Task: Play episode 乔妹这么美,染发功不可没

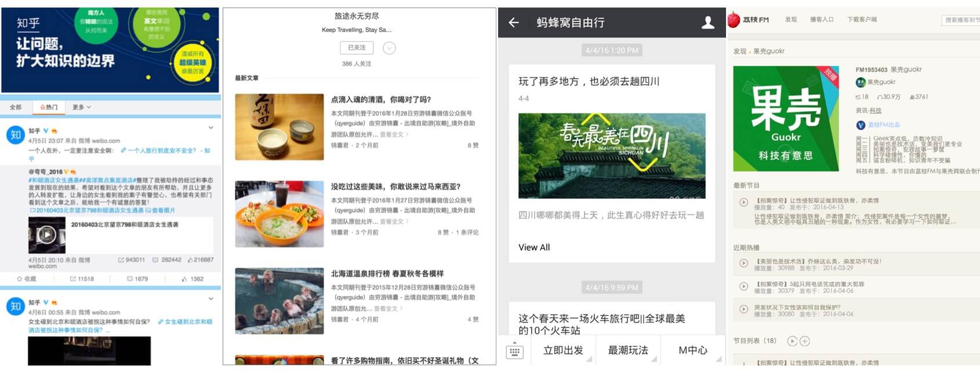Action: coord(743,263)
